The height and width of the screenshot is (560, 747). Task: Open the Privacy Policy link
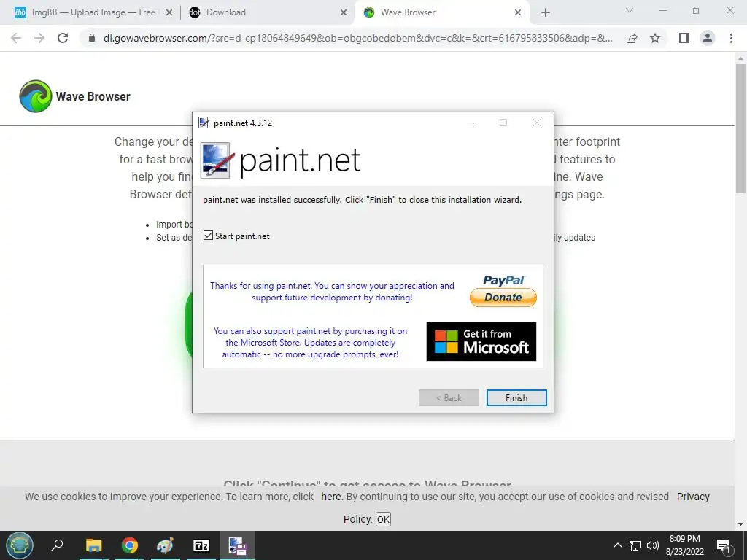(x=693, y=497)
